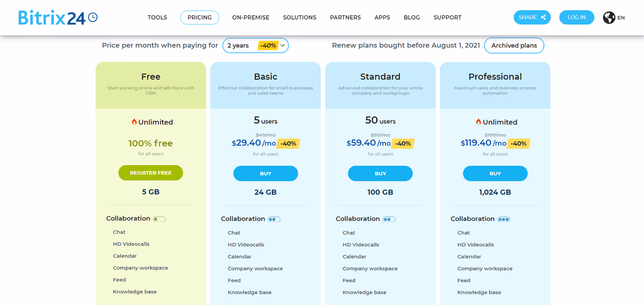Click the struck-through $99/mo price
This screenshot has width=644, height=305.
point(380,135)
